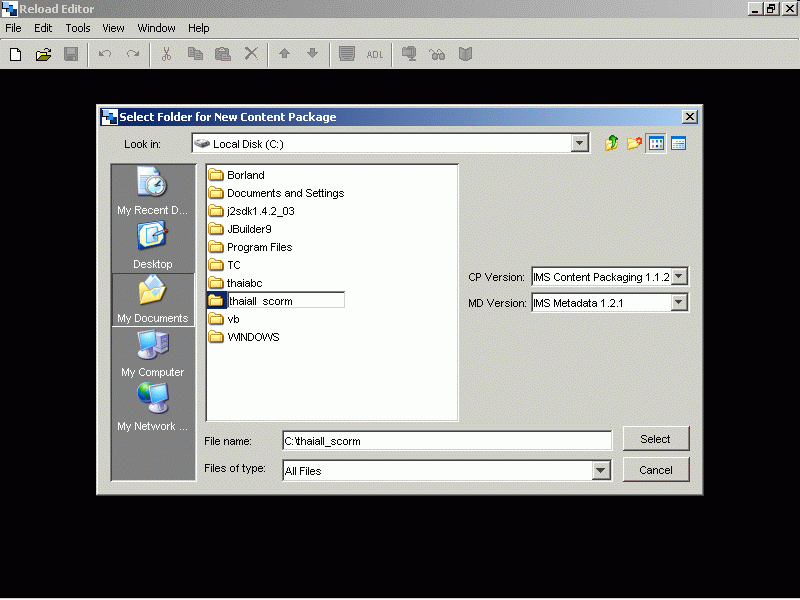Screen dimensions: 800x600
Task: Switch to Details view toggle
Action: pyautogui.click(x=678, y=144)
